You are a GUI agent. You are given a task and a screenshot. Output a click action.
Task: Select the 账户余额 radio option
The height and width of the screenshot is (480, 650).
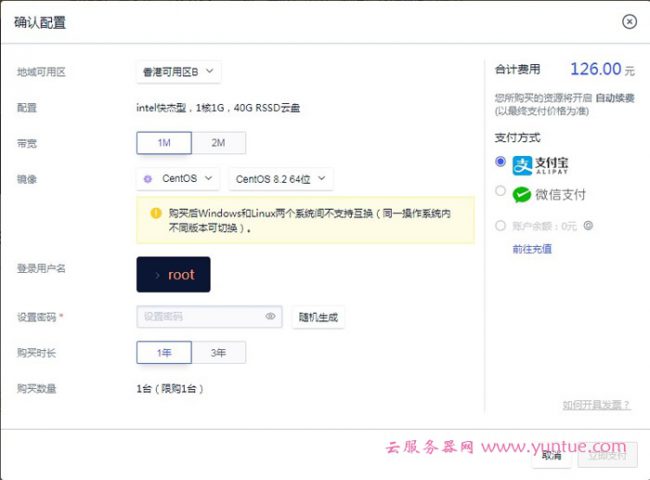click(x=500, y=226)
